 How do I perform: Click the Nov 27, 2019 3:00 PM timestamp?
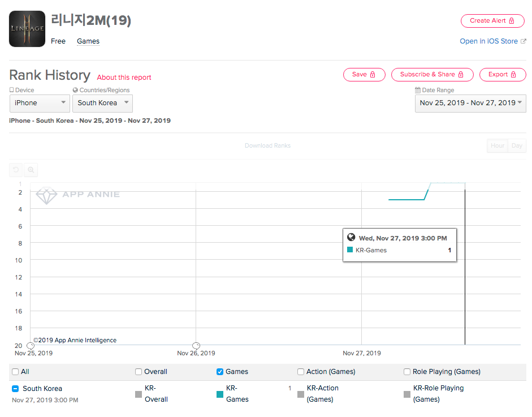click(45, 400)
